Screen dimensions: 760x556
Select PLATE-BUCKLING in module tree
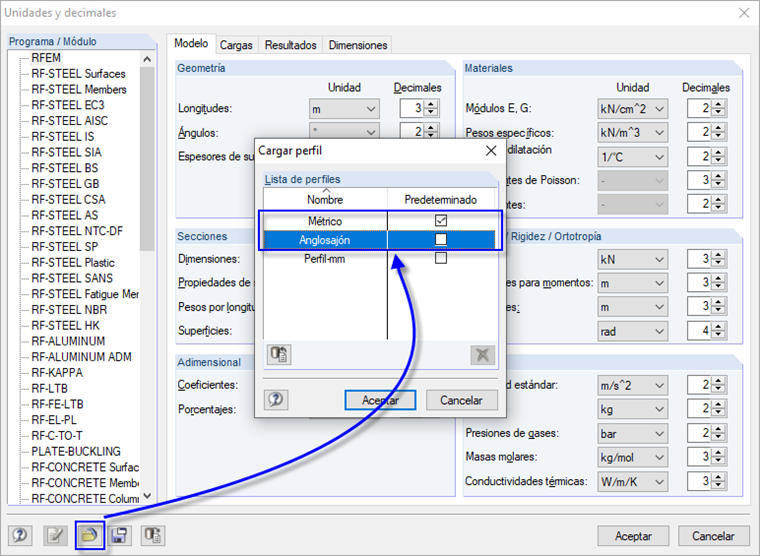coord(76,451)
